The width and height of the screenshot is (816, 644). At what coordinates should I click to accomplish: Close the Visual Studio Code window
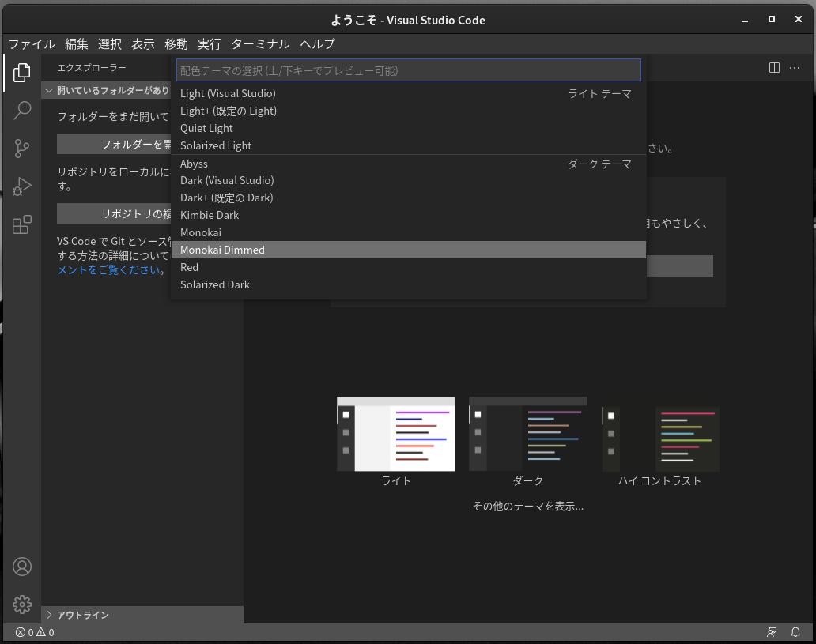[x=799, y=19]
